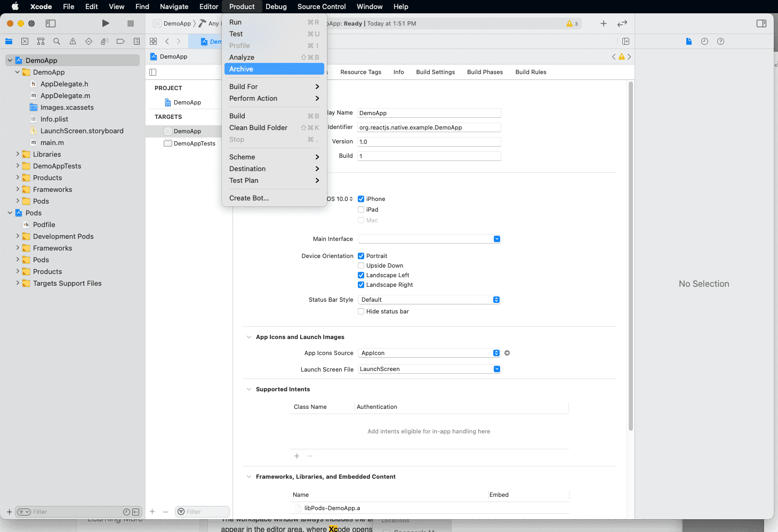Open the Test navigator diamond icon
The image size is (778, 532).
click(x=89, y=41)
